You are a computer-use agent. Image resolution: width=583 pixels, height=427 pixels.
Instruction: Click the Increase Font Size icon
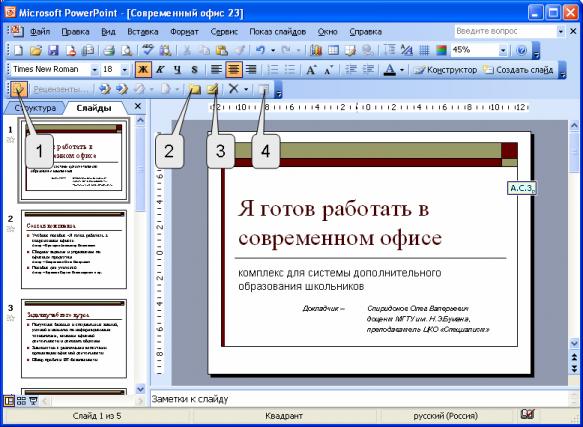pos(311,70)
